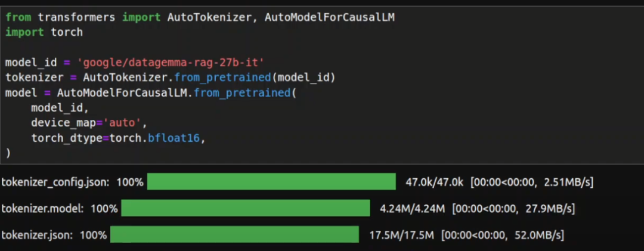Click the tokenizer.json green progress bar
This screenshot has width=644, height=251.
click(234, 234)
